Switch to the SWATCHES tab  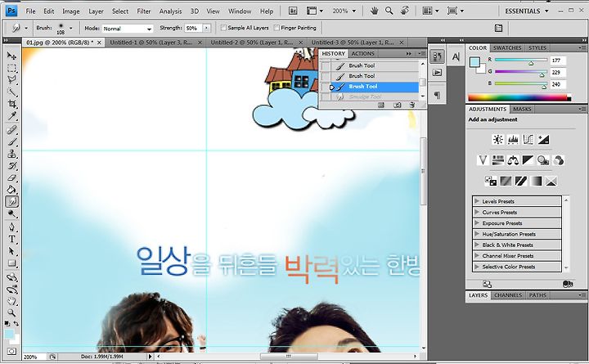click(x=506, y=48)
